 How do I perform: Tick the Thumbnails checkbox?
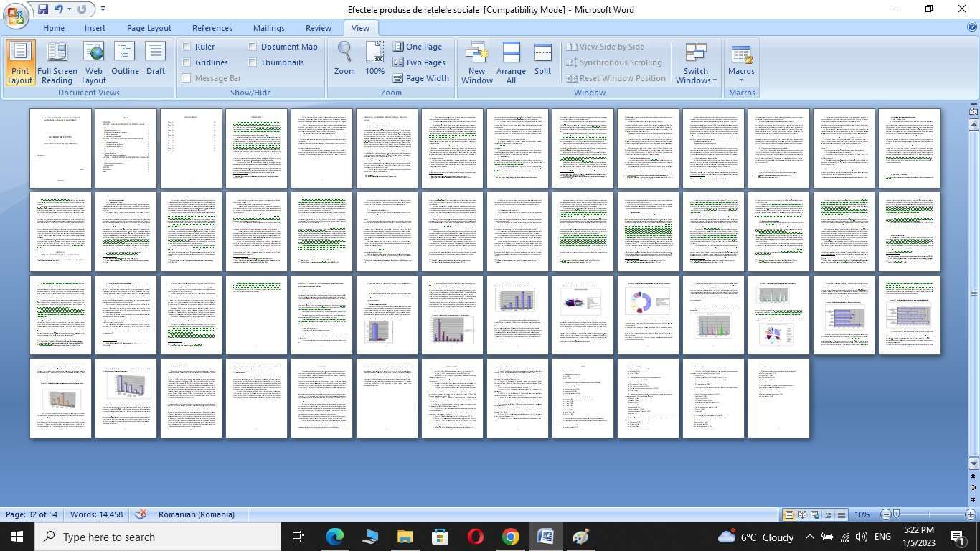tap(253, 62)
